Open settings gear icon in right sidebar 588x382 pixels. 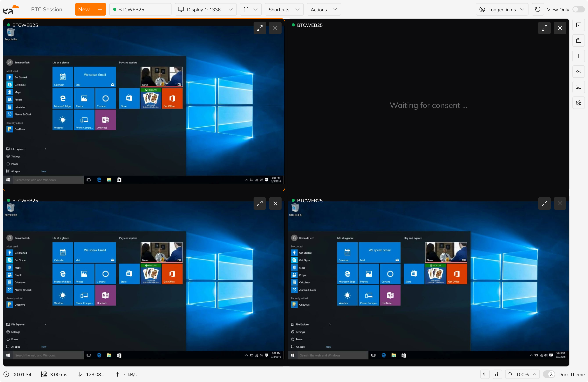tap(579, 103)
